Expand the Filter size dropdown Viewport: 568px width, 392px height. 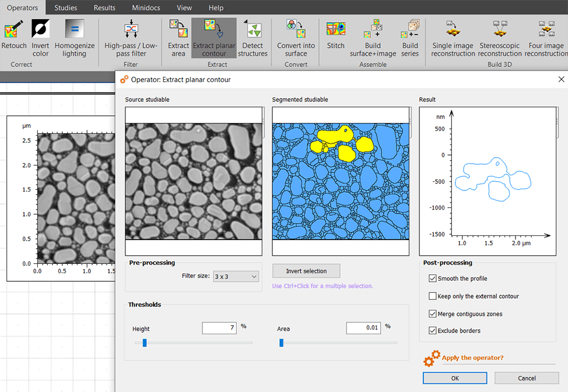point(236,277)
